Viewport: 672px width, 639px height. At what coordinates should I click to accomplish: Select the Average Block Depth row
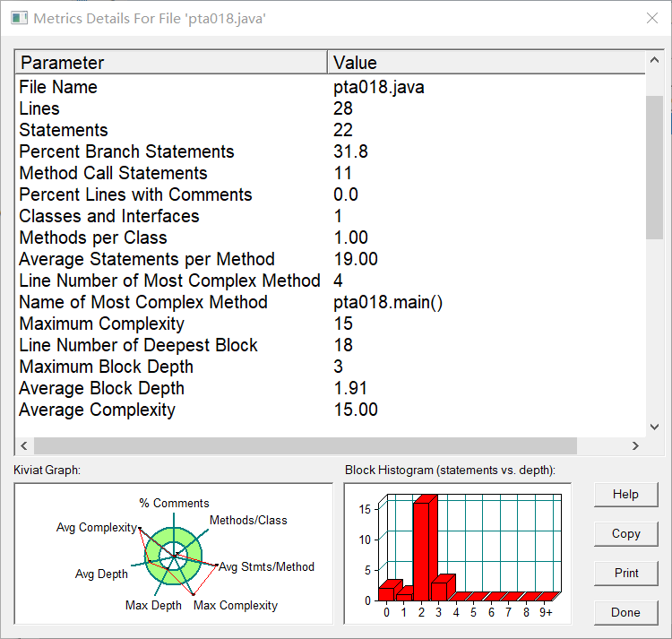click(x=331, y=388)
